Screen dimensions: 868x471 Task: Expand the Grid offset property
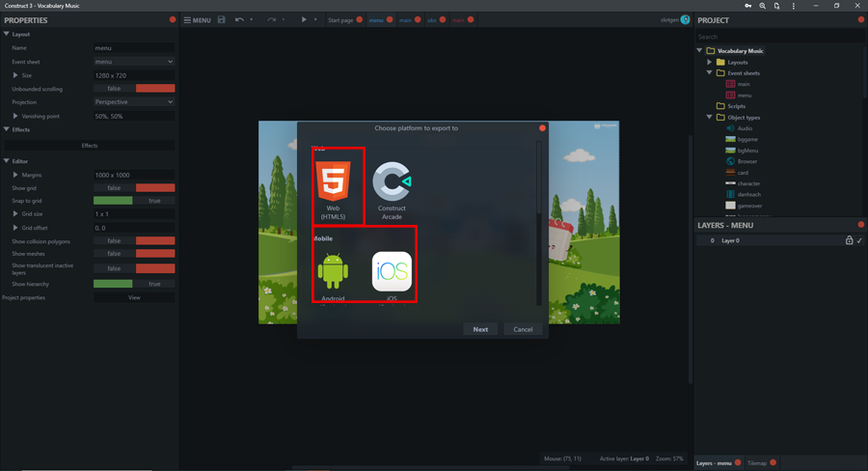tap(15, 228)
